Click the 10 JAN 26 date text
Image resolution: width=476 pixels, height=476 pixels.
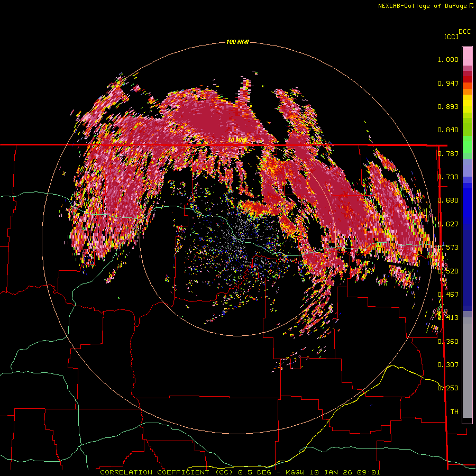point(331,472)
